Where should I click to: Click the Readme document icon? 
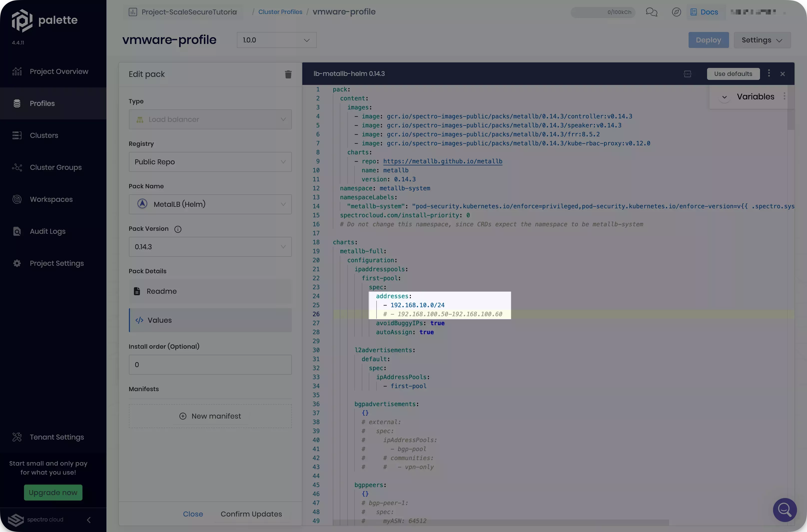pyautogui.click(x=137, y=291)
